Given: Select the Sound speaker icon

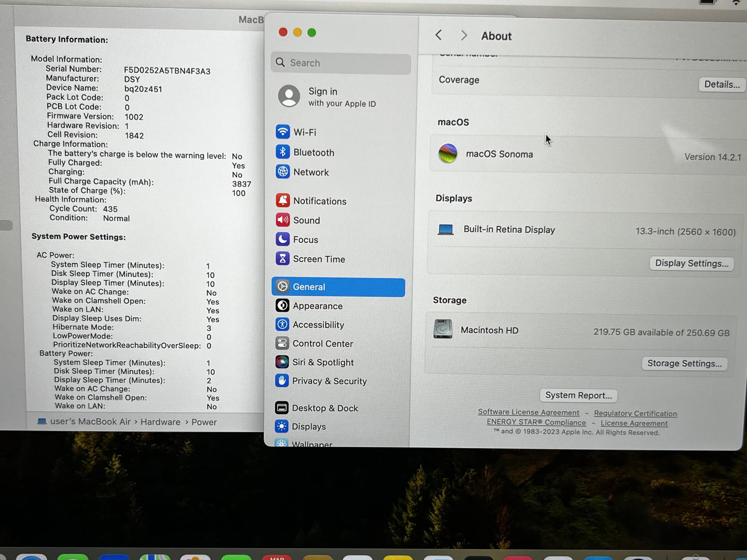Looking at the screenshot, I should 283,220.
